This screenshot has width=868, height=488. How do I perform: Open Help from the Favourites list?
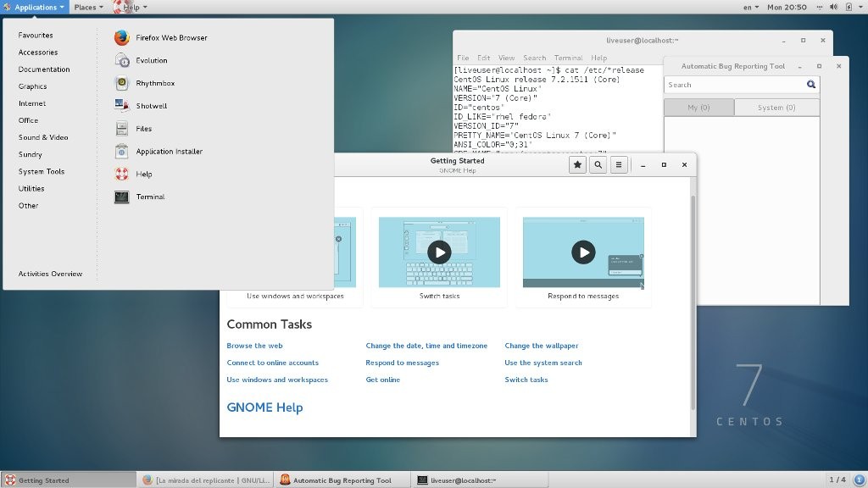click(133, 174)
